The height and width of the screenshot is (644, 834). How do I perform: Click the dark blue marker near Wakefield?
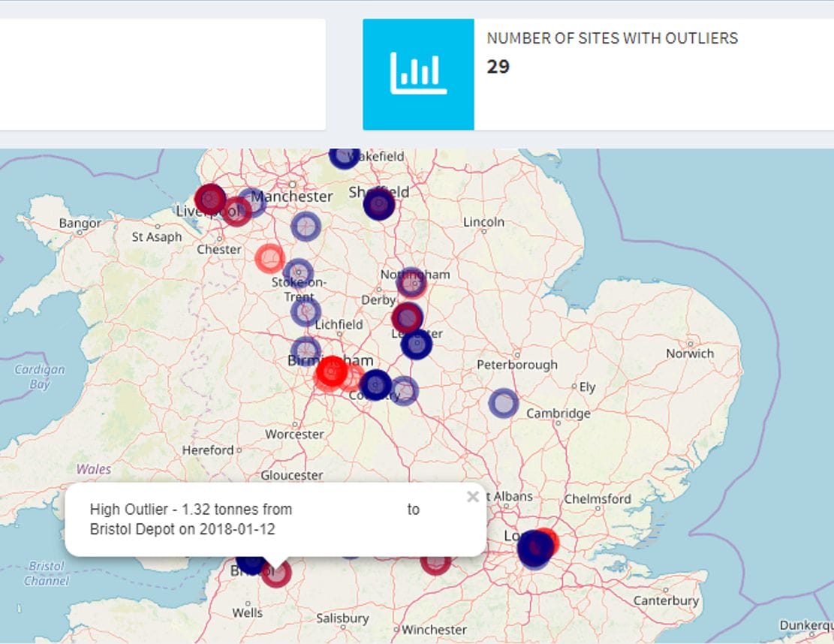click(x=344, y=155)
